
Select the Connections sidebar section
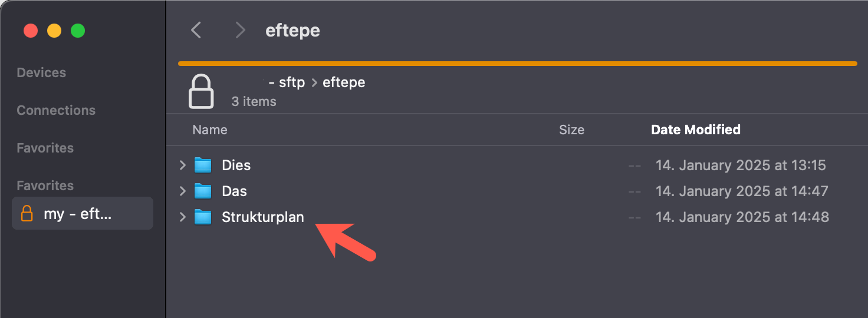pyautogui.click(x=56, y=111)
